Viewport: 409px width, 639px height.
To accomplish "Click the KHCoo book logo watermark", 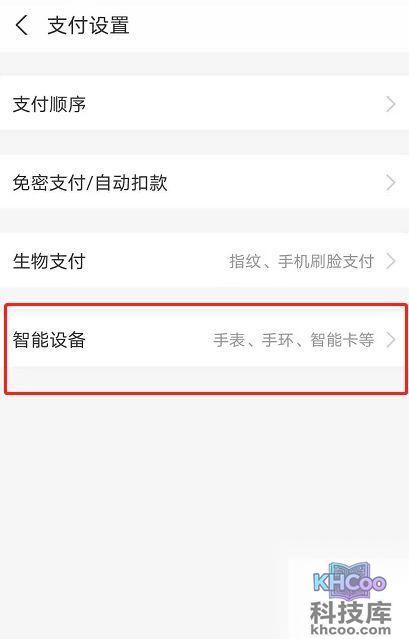I will [x=349, y=579].
